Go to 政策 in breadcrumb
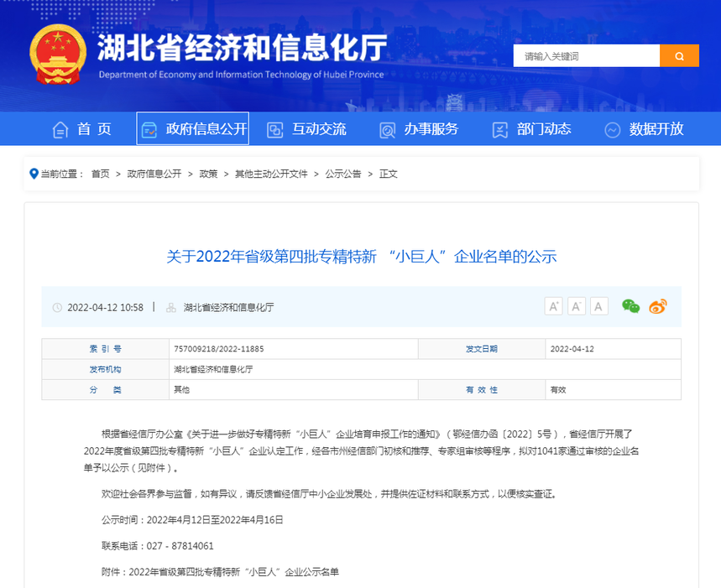The width and height of the screenshot is (721, 588). 208,174
